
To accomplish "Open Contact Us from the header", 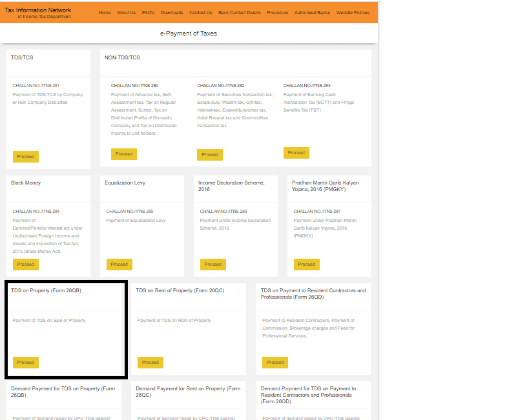I will (x=200, y=13).
